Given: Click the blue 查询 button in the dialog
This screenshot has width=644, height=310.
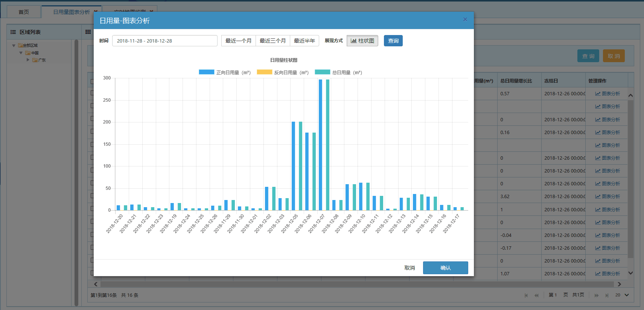Looking at the screenshot, I should pyautogui.click(x=393, y=41).
